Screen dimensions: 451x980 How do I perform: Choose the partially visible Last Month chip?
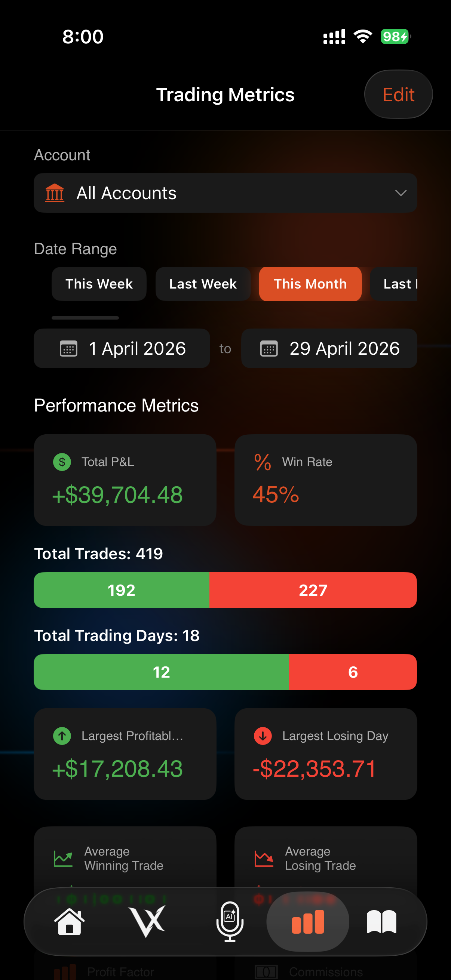click(394, 284)
